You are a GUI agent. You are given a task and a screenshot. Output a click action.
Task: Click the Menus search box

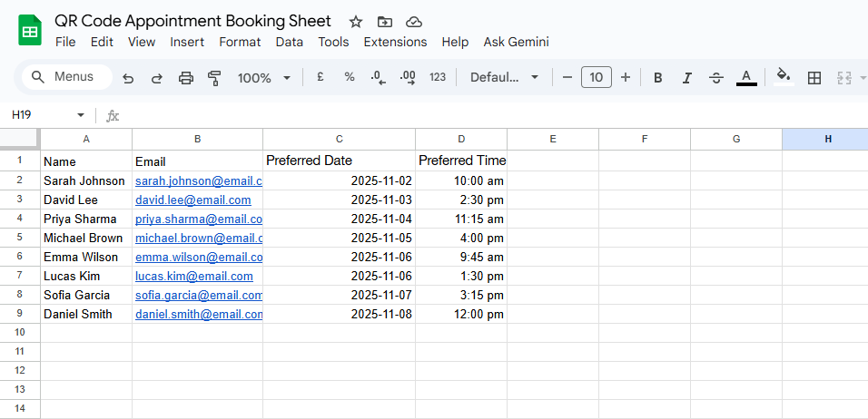[66, 77]
